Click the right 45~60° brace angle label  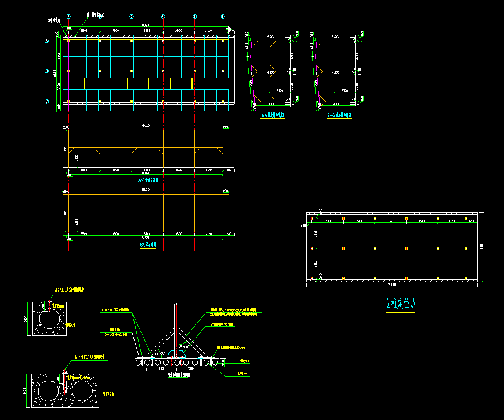[x=183, y=347]
